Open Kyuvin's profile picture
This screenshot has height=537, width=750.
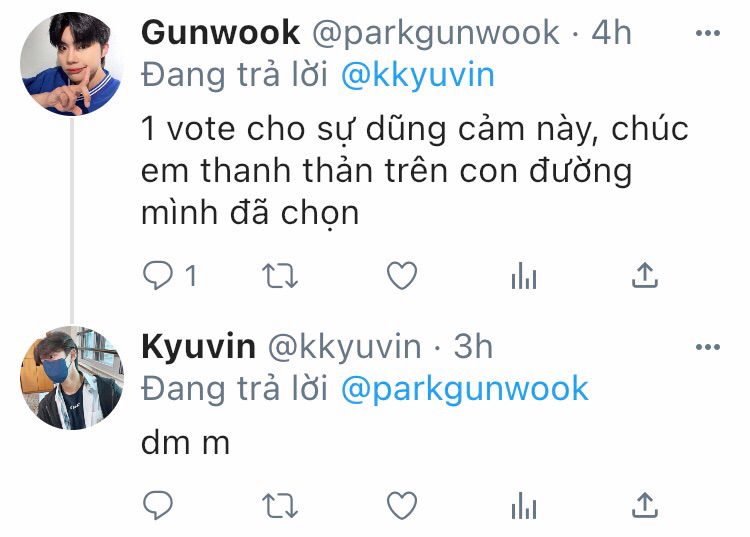(x=72, y=378)
